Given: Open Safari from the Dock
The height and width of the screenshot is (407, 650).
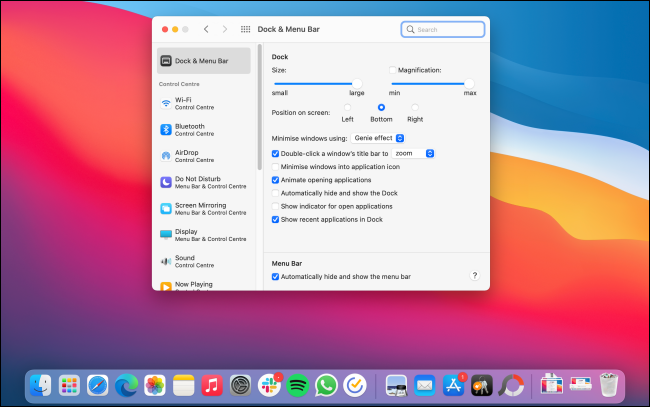Looking at the screenshot, I should coord(97,385).
